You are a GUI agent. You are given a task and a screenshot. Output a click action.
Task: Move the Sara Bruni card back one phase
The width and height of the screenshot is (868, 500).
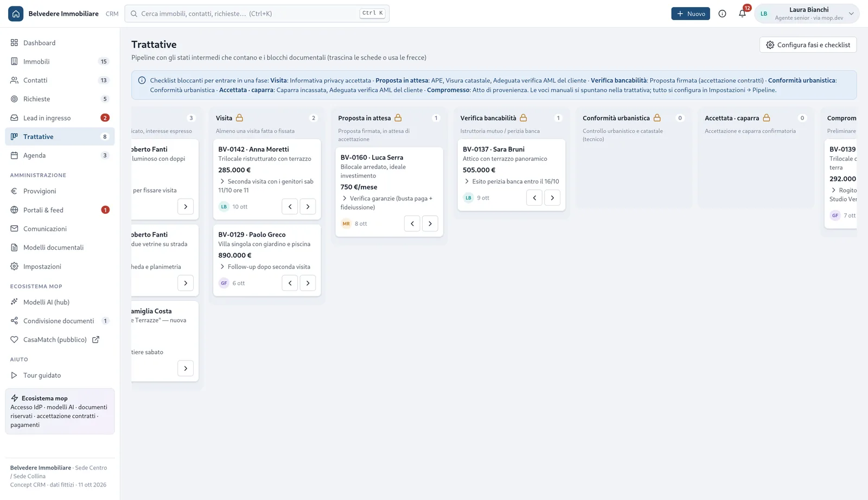534,198
